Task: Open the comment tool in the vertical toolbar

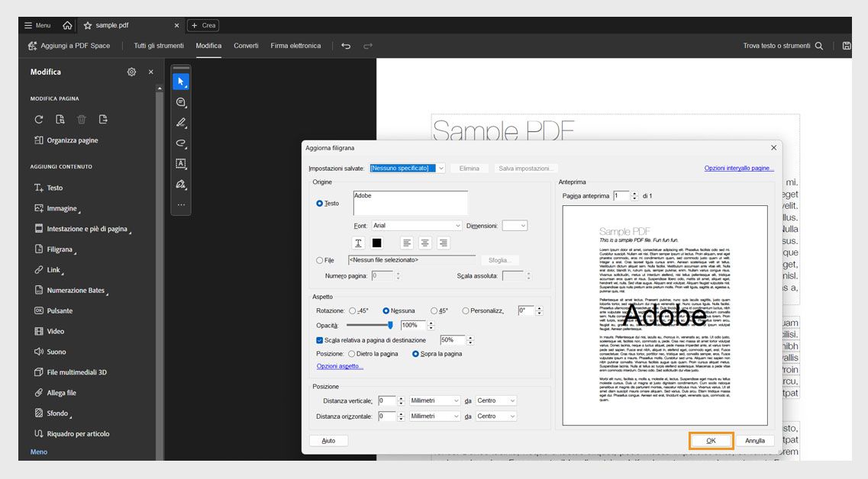Action: (x=180, y=103)
